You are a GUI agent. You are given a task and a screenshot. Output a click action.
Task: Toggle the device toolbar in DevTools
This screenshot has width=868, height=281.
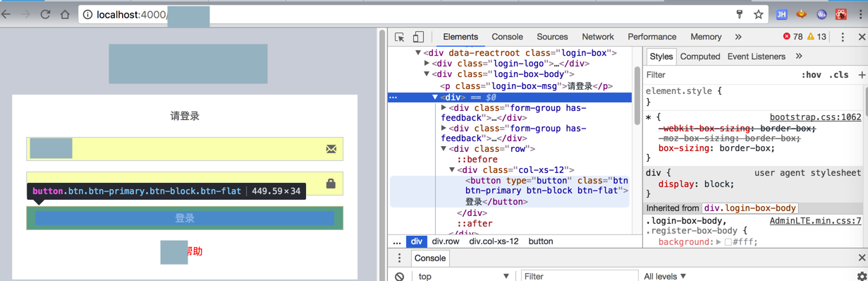coord(418,37)
